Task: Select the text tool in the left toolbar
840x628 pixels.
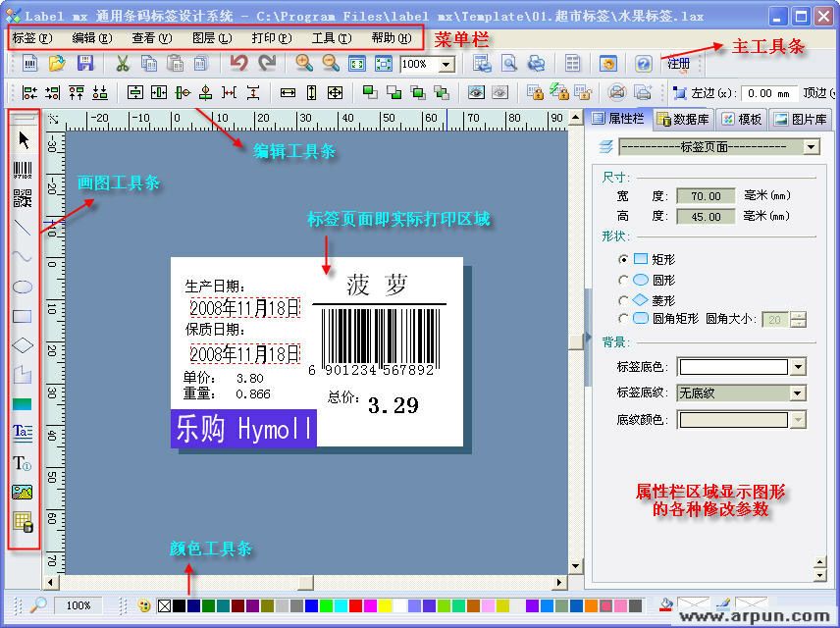Action: tap(23, 433)
